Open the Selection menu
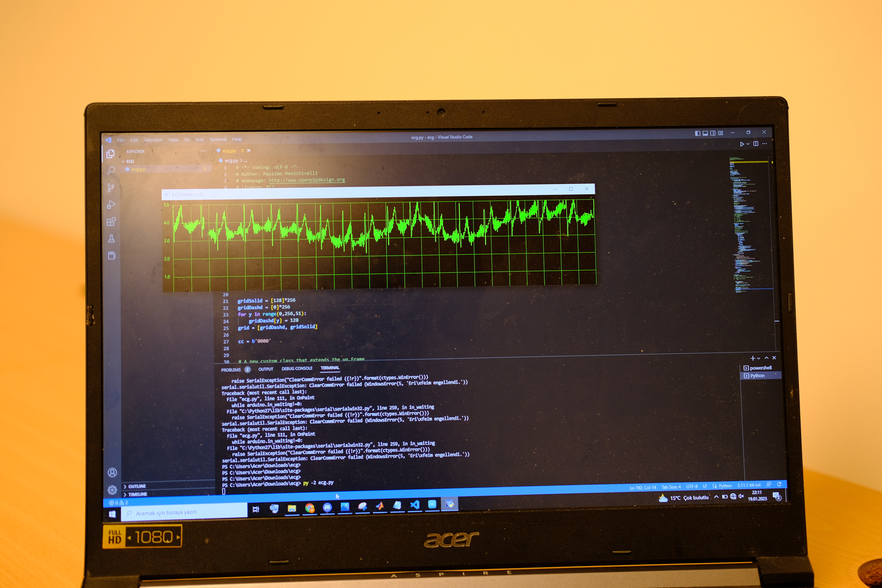Screen dimensions: 882x588 click(153, 140)
